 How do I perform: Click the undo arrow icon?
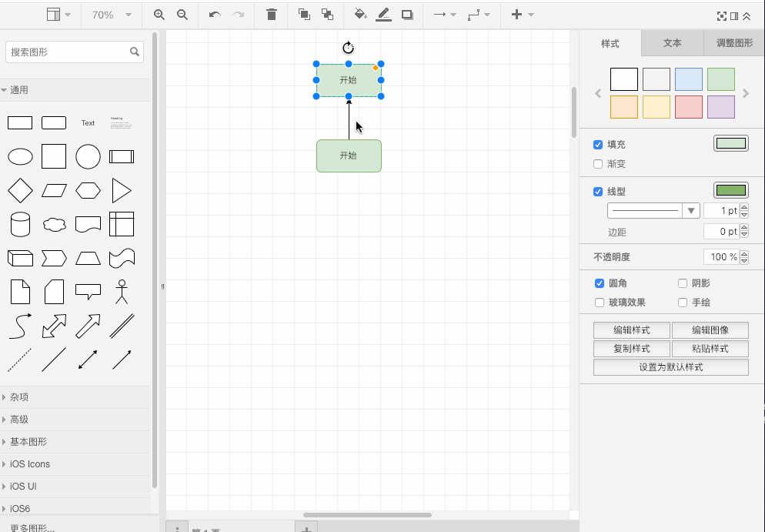(x=215, y=15)
